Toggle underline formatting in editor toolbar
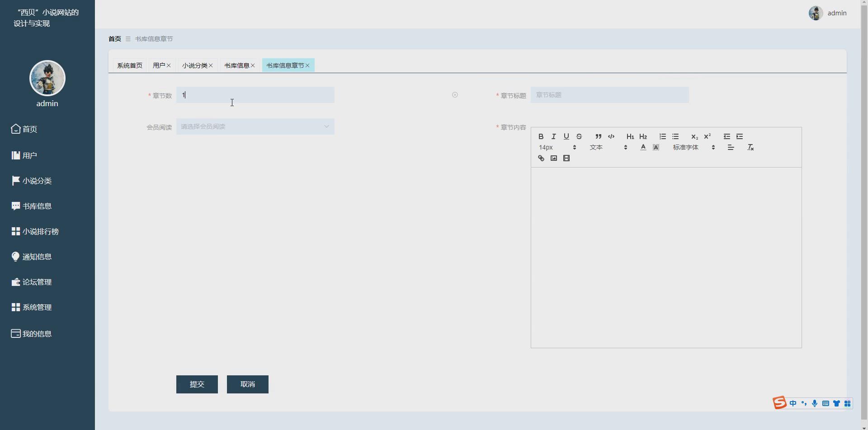Image resolution: width=868 pixels, height=430 pixels. pos(566,136)
